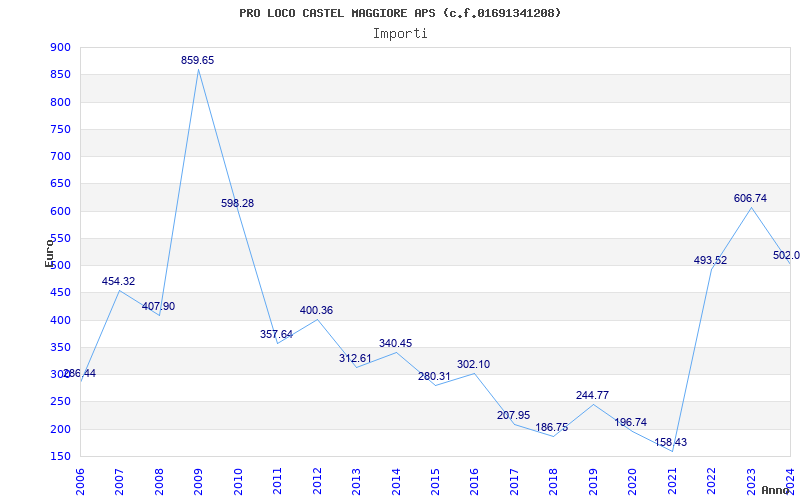The height and width of the screenshot is (500, 800).
Task: Select the 859.65 data label
Action: [197, 60]
